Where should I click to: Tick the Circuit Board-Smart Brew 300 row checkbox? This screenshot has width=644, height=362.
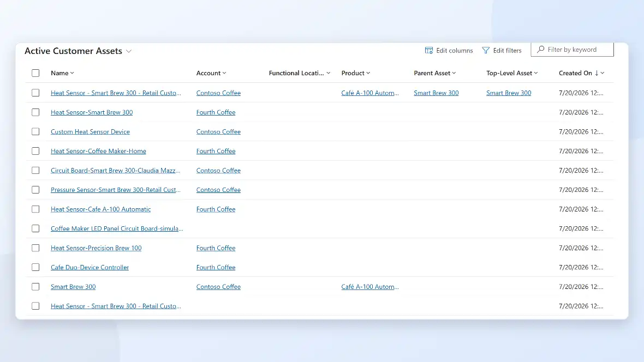(x=35, y=170)
